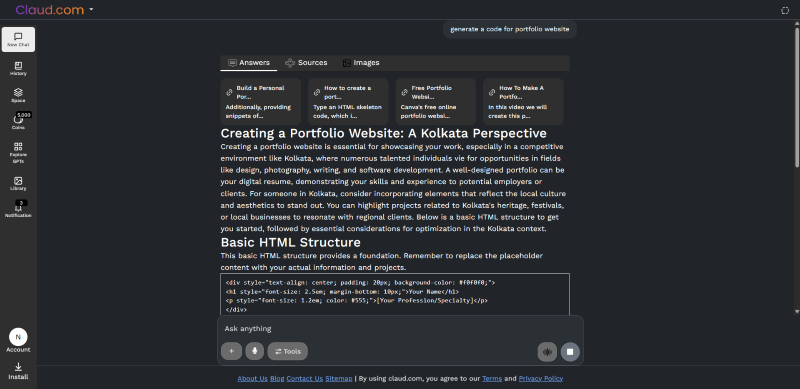Click the plus attach button
This screenshot has width=800, height=389.
232,351
